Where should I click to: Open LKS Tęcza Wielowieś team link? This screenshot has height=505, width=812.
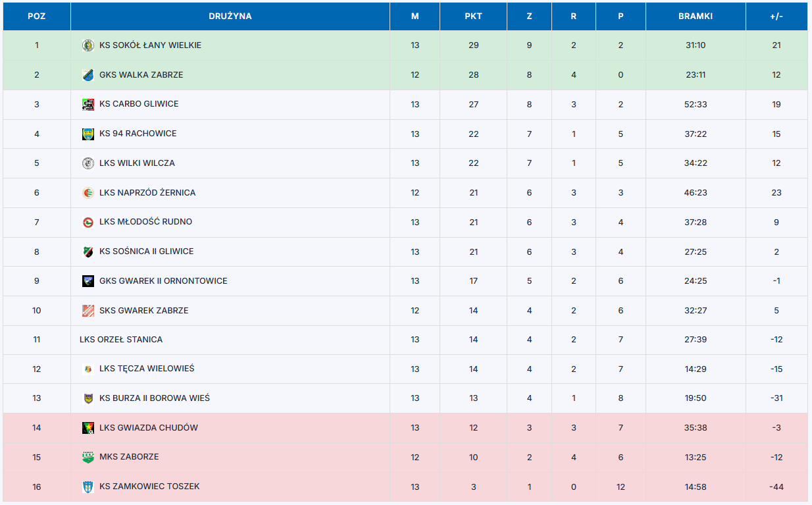(x=147, y=369)
